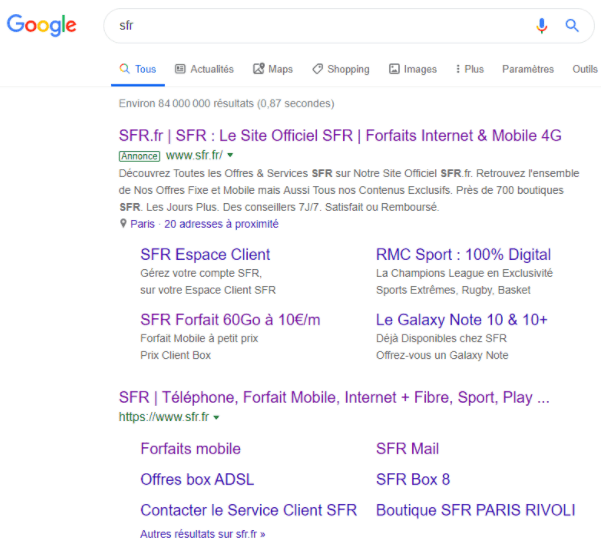
Task: Open 'Le Galaxy Note 10 & 10+' link
Action: (462, 320)
